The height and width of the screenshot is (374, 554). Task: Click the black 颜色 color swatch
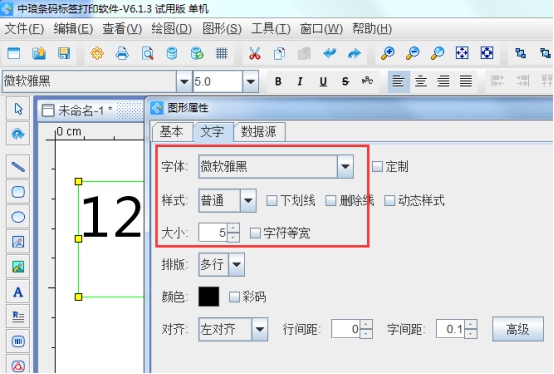tap(209, 297)
